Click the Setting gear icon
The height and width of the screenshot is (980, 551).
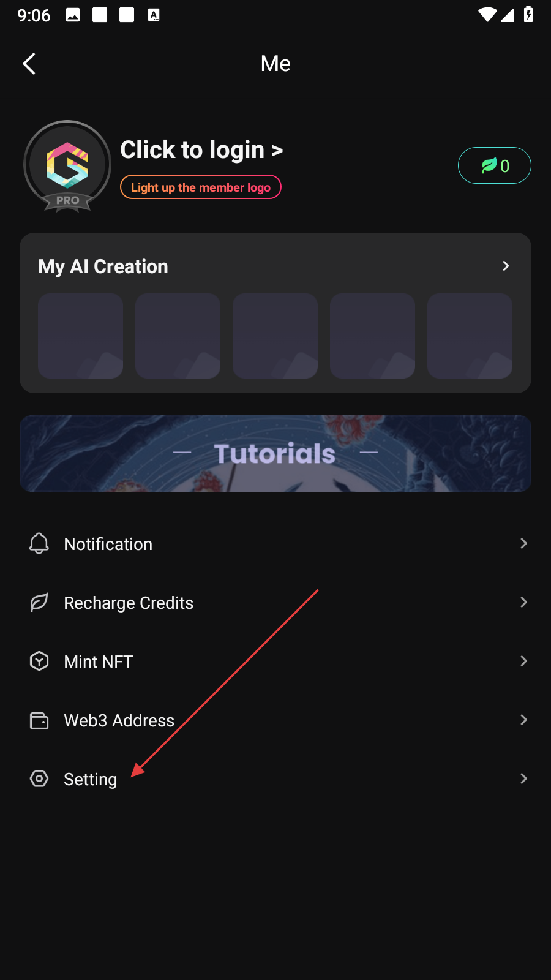point(39,778)
